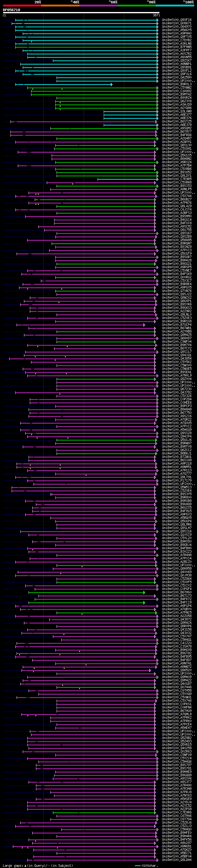Screen dimensions: 197x868
Task: Click the query end position 387
Action: [x=155, y=15]
